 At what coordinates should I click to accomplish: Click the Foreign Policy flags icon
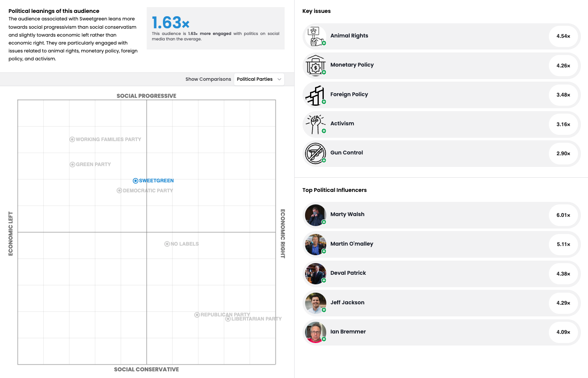[315, 94]
